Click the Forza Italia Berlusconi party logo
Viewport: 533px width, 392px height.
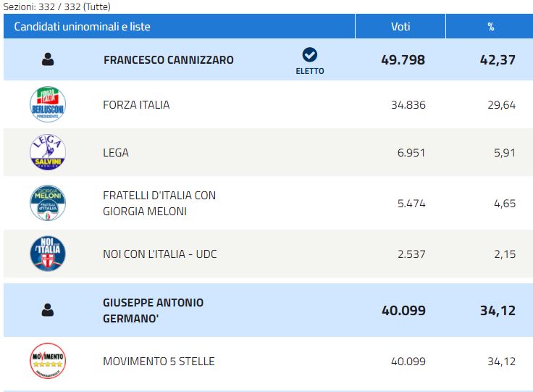pos(48,104)
